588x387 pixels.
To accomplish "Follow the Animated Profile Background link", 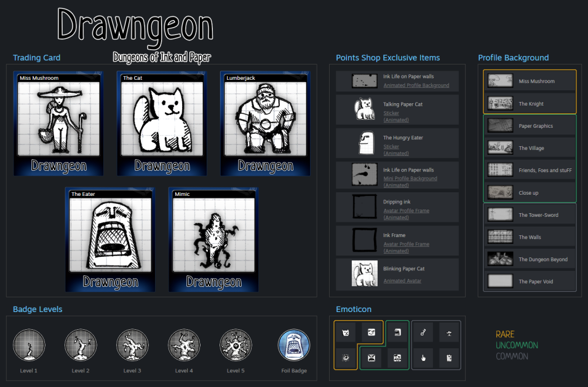I will click(x=416, y=85).
